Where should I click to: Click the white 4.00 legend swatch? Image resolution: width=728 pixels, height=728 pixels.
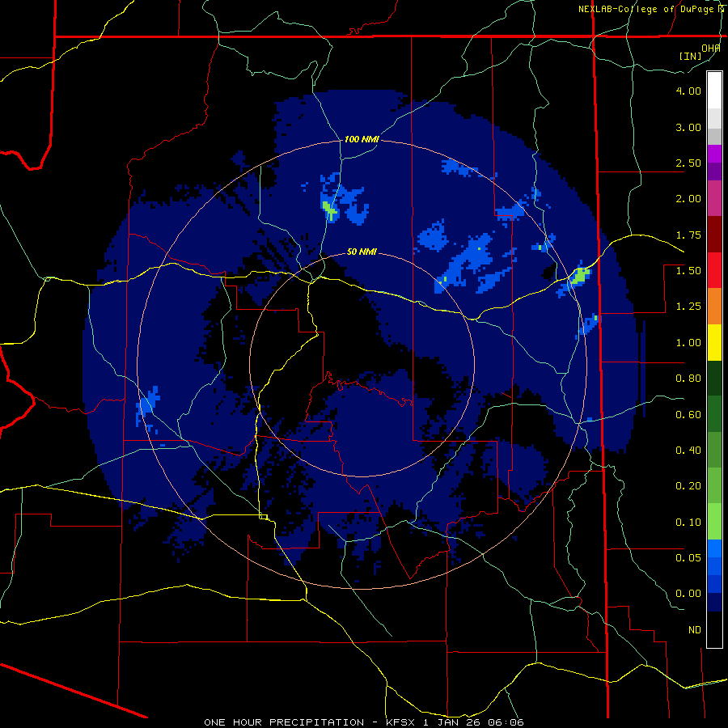click(x=714, y=90)
